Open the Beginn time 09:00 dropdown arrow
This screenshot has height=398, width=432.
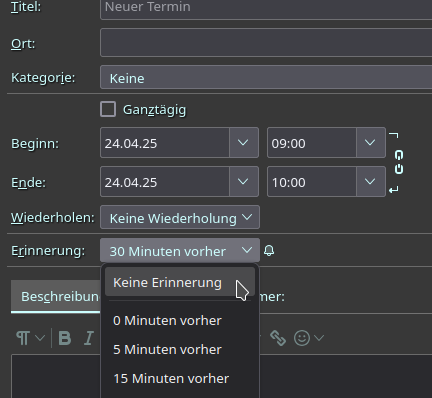(371, 143)
